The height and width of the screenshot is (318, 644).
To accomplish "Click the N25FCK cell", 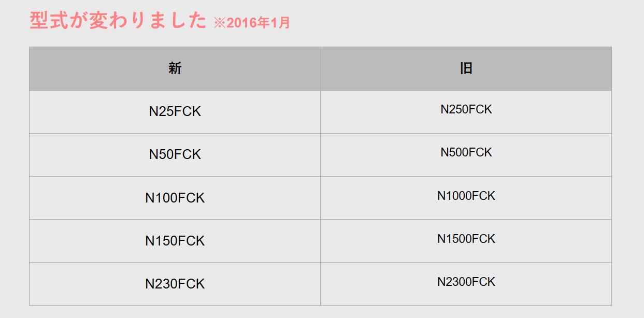I will [x=175, y=112].
